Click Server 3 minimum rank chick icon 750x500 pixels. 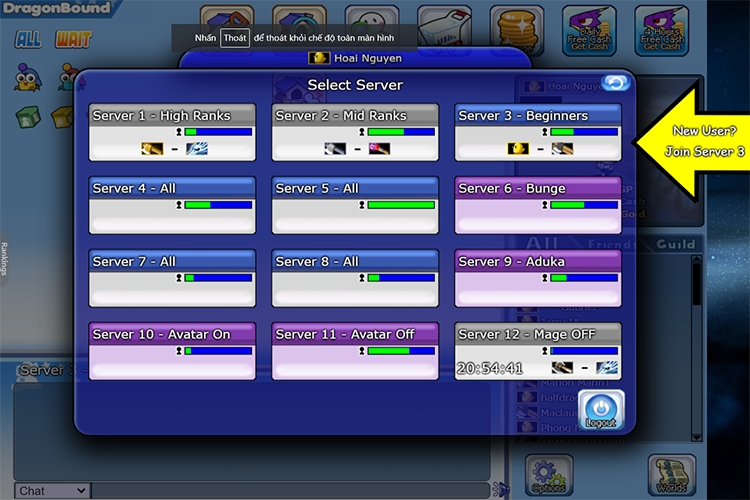[x=518, y=149]
